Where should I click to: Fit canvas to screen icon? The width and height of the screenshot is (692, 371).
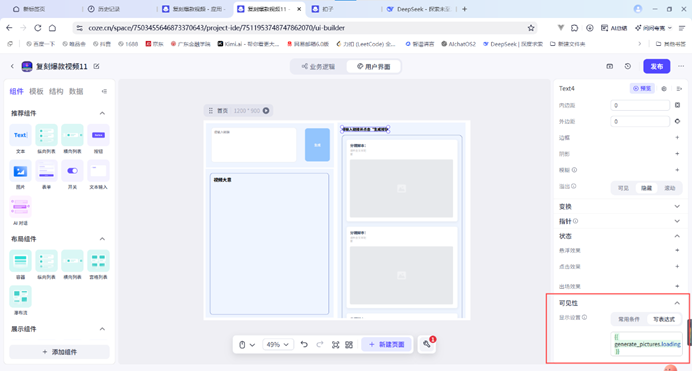[x=335, y=345]
